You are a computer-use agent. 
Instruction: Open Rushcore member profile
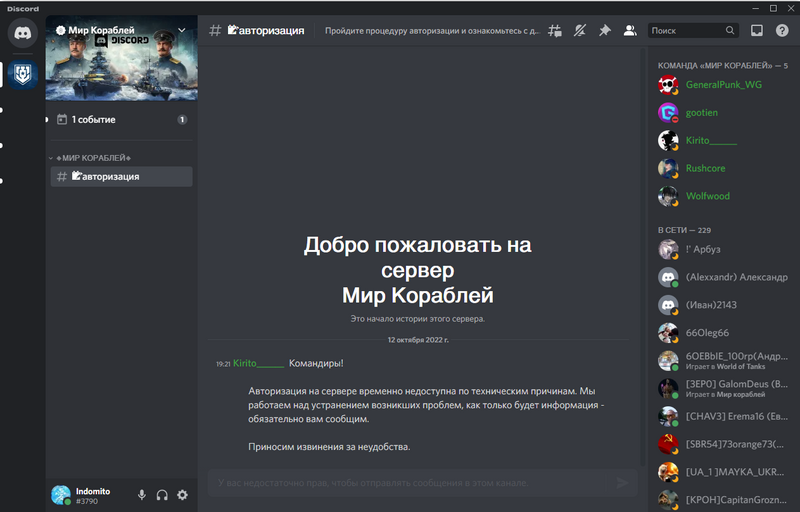[x=723, y=168]
